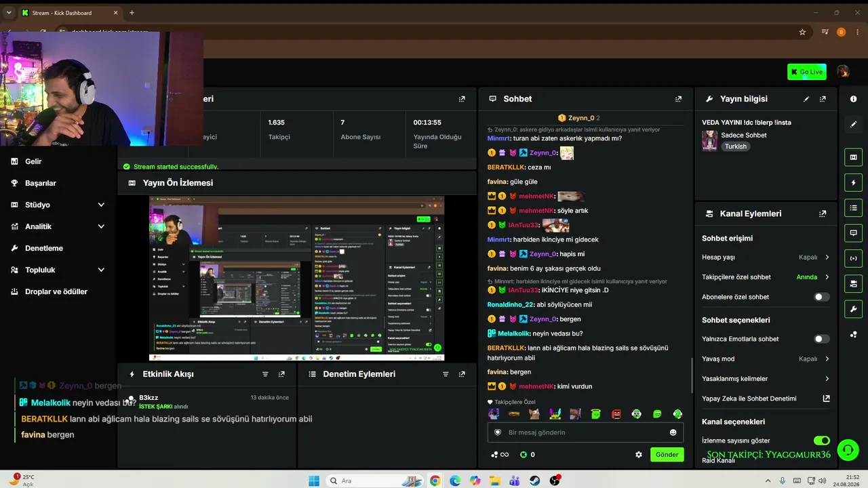
Task: Toggle the wrench sidebar icon
Action: 853,309
